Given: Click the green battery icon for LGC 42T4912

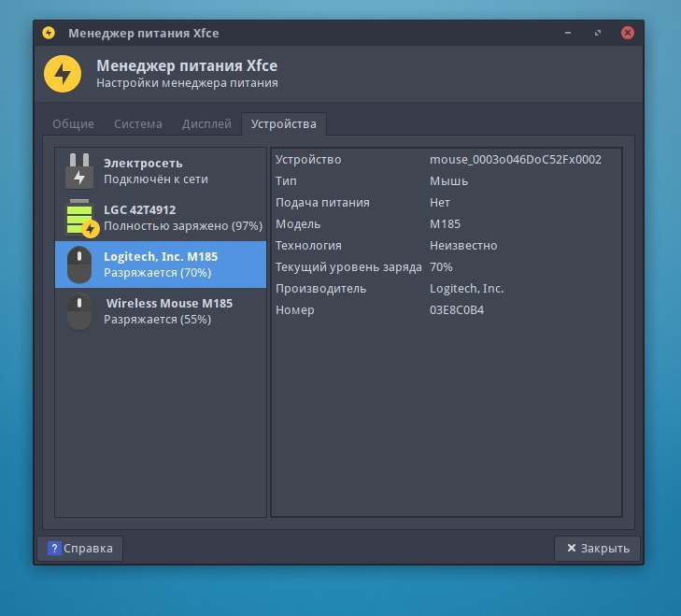Looking at the screenshot, I should (x=81, y=218).
